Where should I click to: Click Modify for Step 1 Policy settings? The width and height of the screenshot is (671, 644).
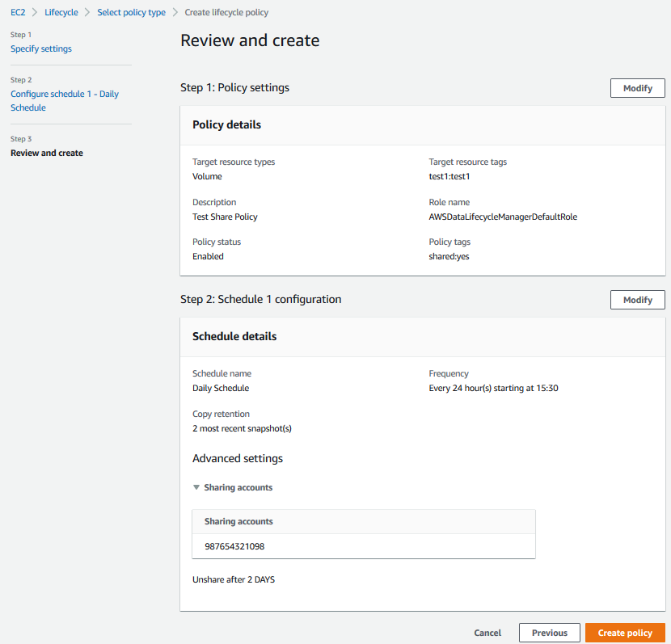pyautogui.click(x=637, y=87)
